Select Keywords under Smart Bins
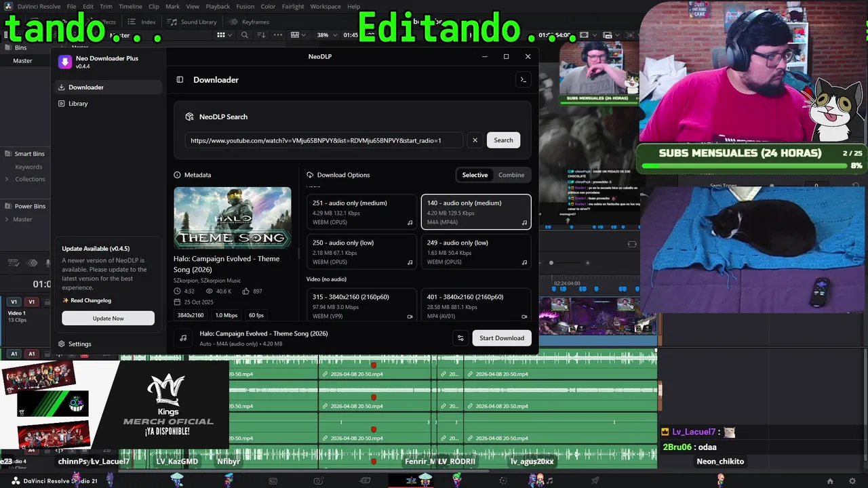The width and height of the screenshot is (868, 488). pos(28,167)
